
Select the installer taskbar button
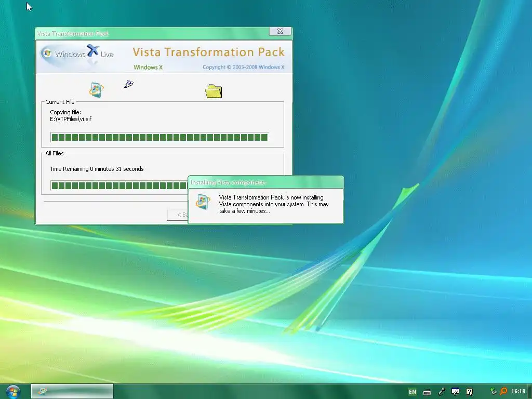point(72,391)
